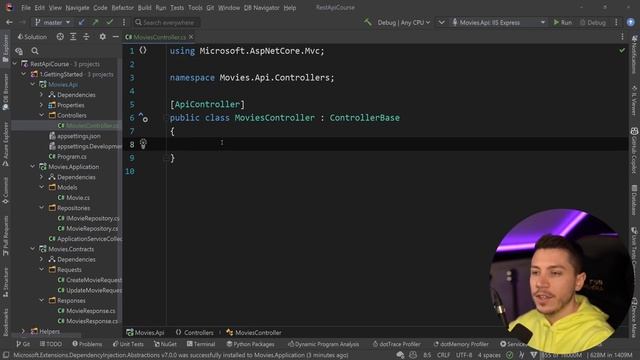Click the blue user avatar icon
Screen dimensions: 640x360
tap(631, 22)
